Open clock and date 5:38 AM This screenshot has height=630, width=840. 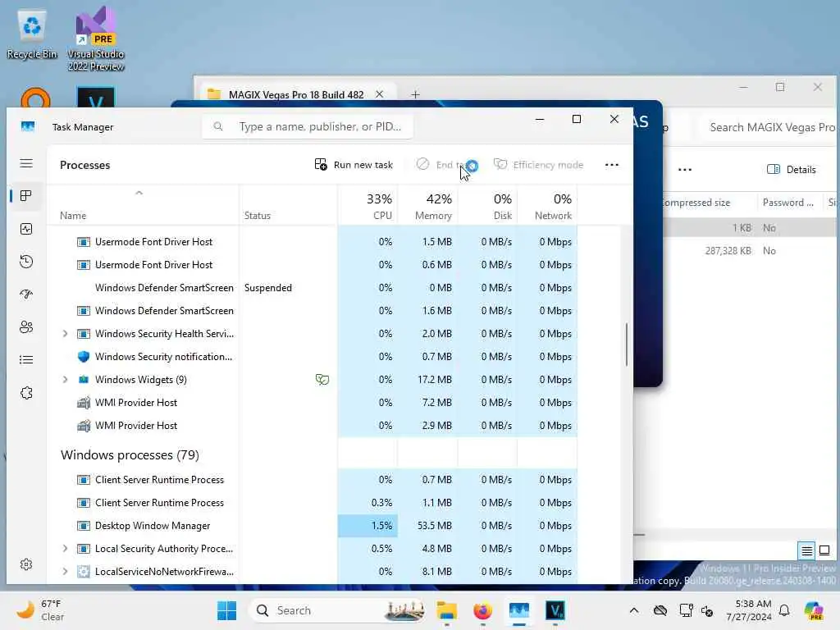pos(749,610)
